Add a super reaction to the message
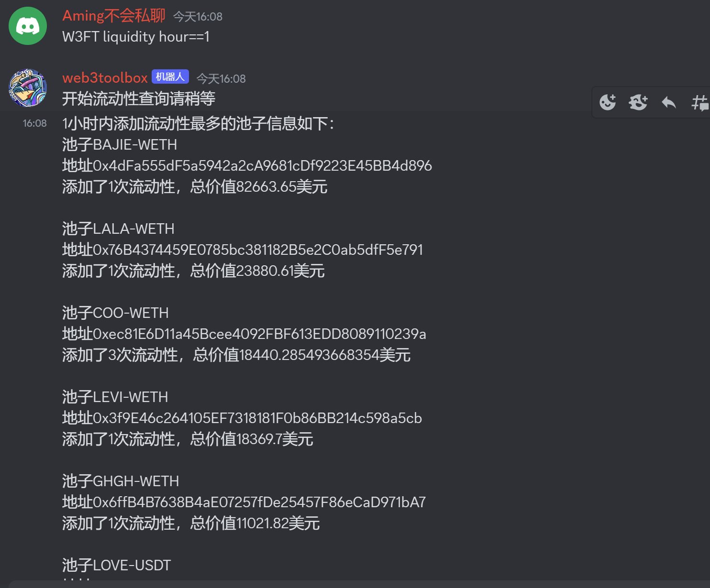Screen dimensions: 710x588 pos(638,102)
